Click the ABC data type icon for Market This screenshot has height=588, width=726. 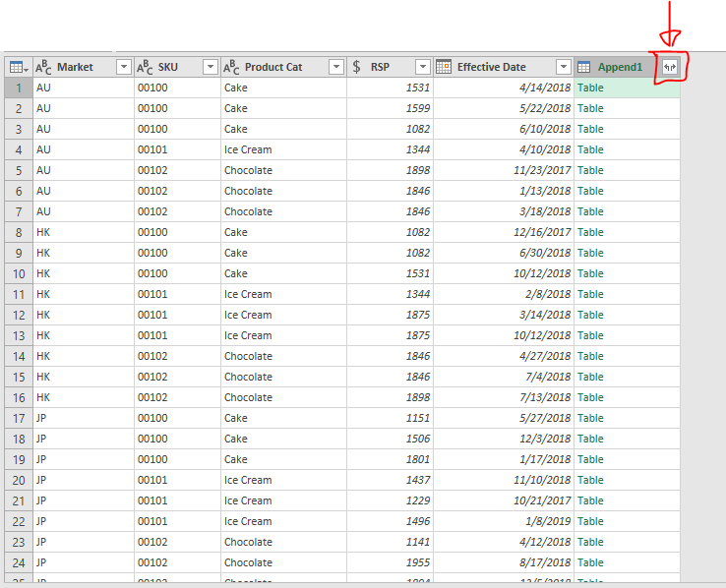pos(44,67)
